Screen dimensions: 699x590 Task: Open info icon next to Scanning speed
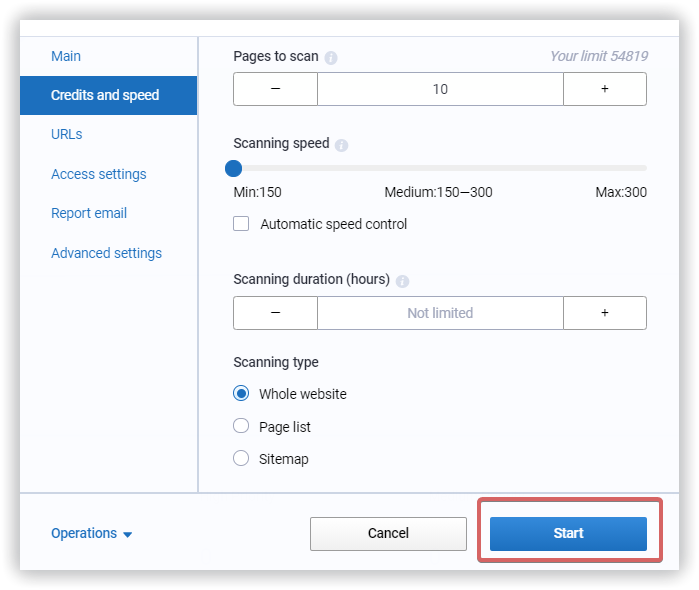coord(341,145)
